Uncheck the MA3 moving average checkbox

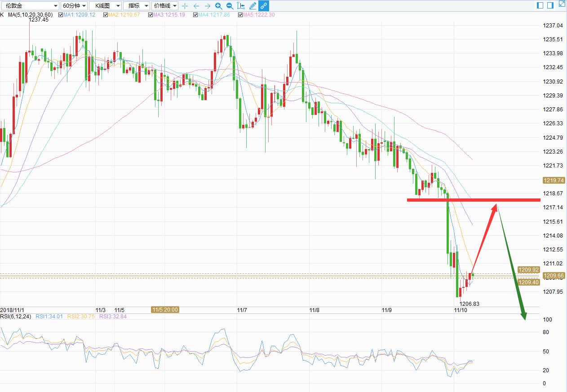(x=151, y=15)
